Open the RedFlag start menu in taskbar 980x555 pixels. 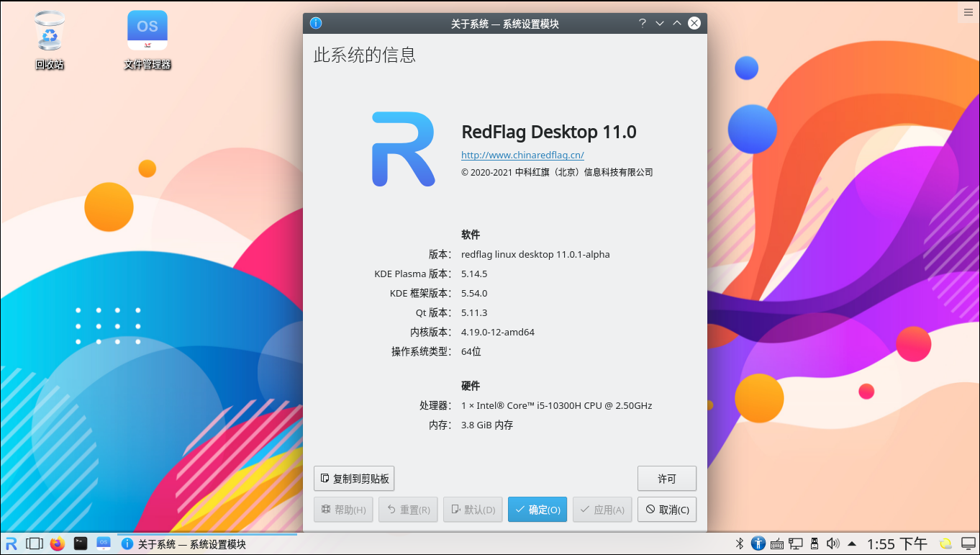pos(11,543)
